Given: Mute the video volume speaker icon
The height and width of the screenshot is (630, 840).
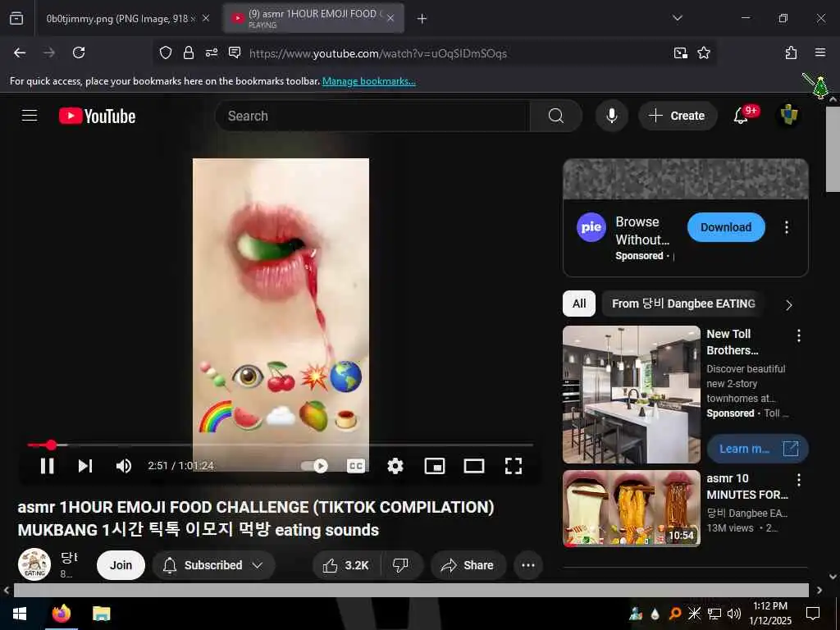Looking at the screenshot, I should (x=124, y=466).
